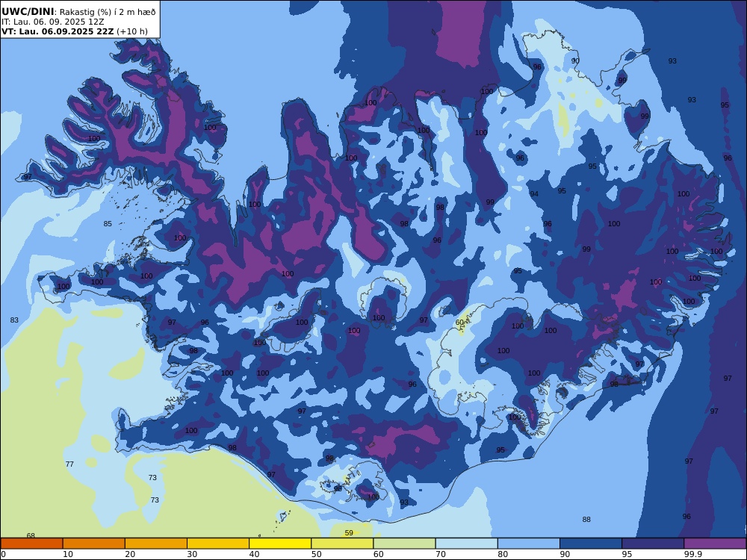
Task: Select the indigo 95–99.9 legend swatch
Action: (653, 544)
